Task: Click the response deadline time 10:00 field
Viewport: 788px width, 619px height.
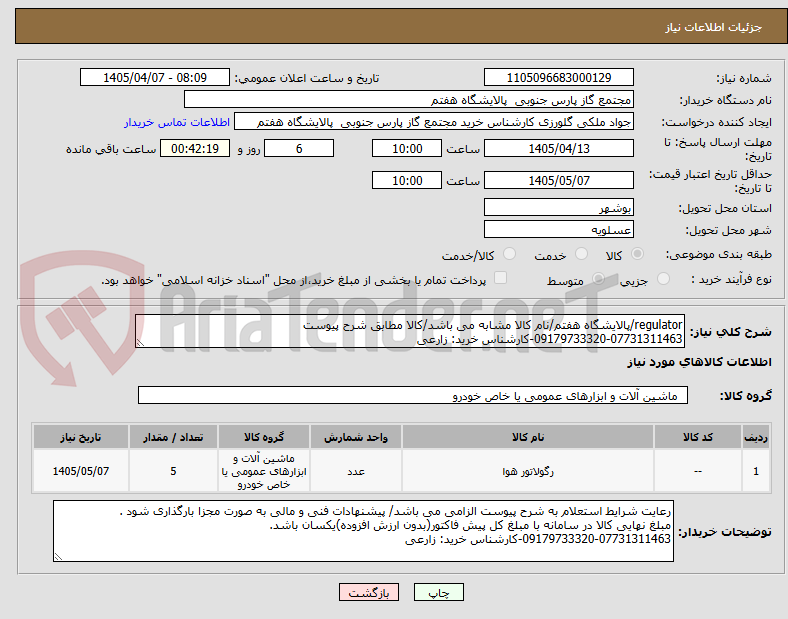Action: tap(407, 148)
